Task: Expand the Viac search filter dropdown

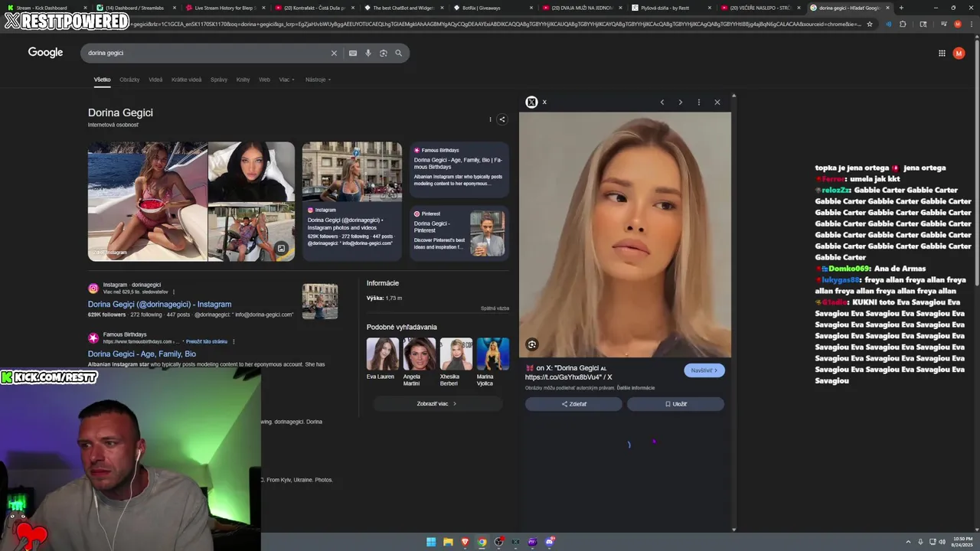Action: [287, 80]
